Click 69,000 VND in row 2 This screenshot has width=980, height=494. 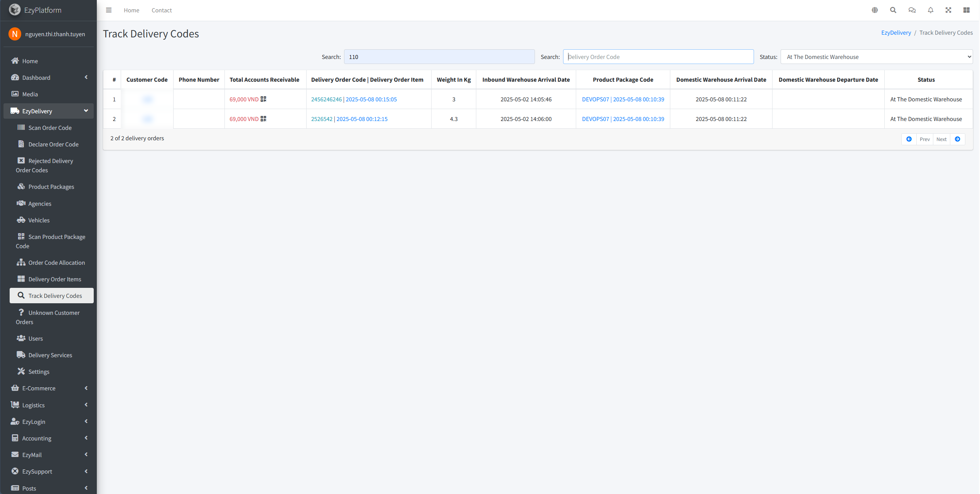[x=244, y=119]
